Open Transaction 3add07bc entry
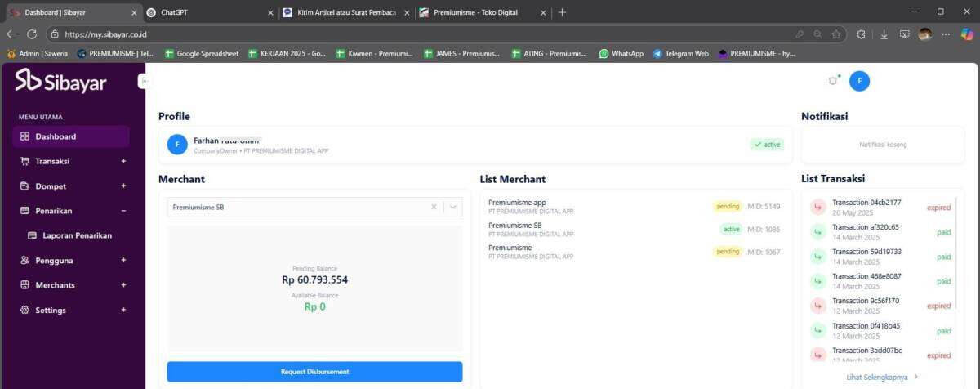The height and width of the screenshot is (389, 980). [x=880, y=355]
